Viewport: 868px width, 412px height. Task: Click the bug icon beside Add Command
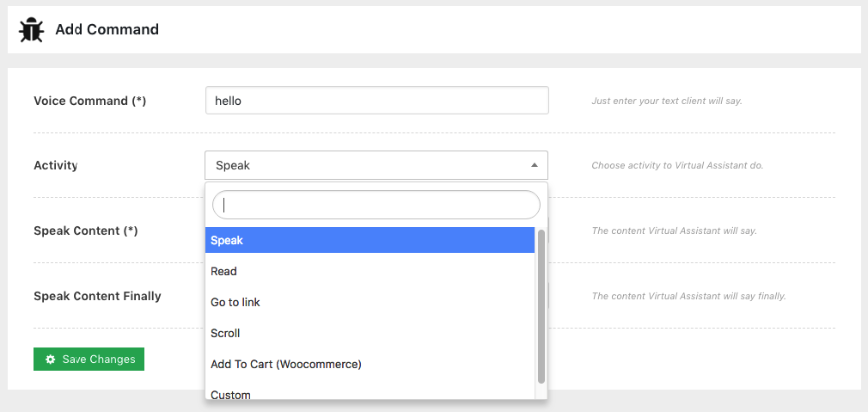tap(32, 30)
